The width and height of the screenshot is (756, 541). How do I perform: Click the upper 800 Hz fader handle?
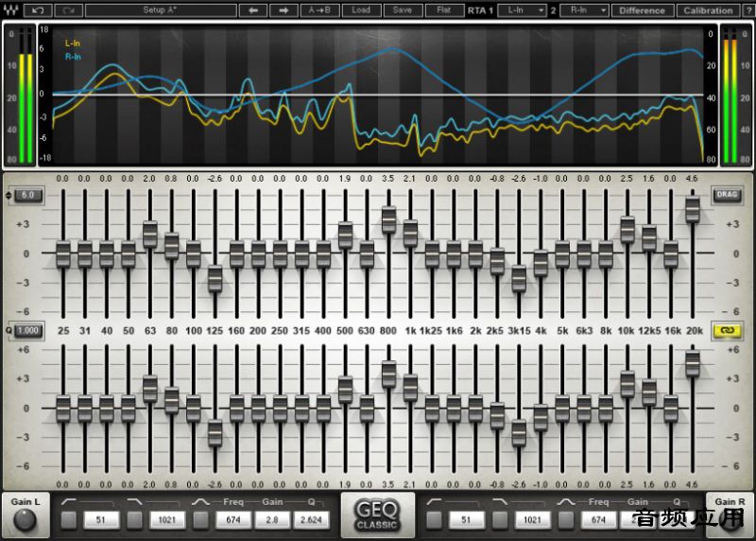[388, 220]
